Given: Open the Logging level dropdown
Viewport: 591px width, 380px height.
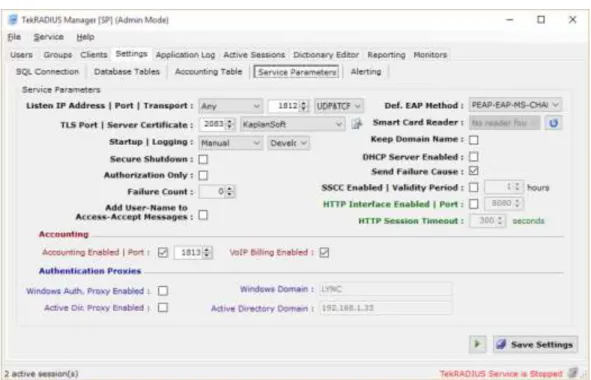Looking at the screenshot, I should click(x=289, y=143).
